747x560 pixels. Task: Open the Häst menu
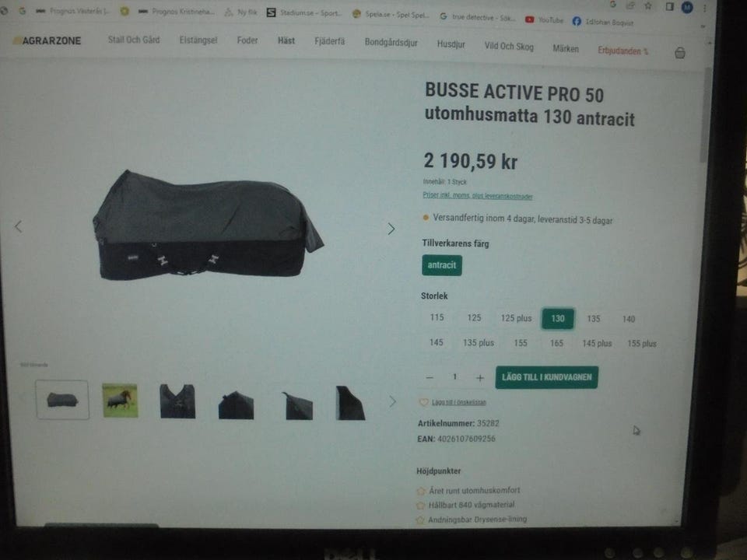tap(286, 41)
